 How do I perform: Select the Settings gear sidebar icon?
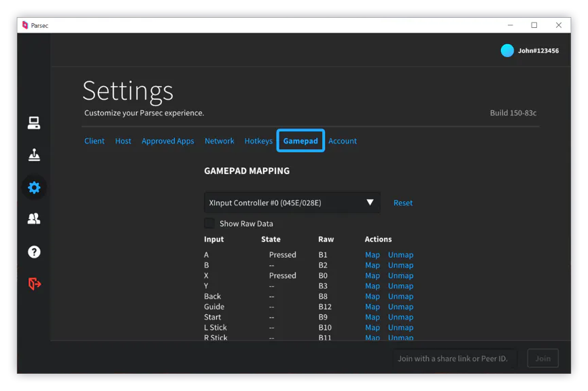34,187
